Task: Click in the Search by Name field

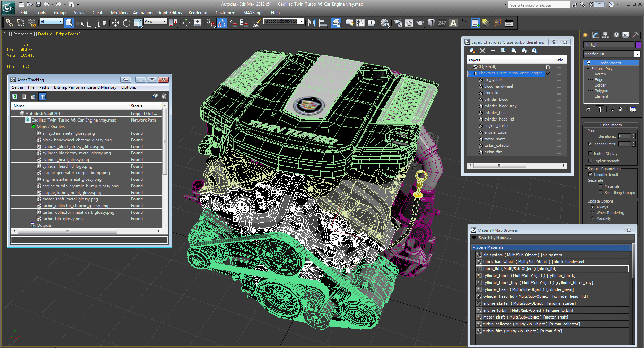Action: pyautogui.click(x=556, y=238)
